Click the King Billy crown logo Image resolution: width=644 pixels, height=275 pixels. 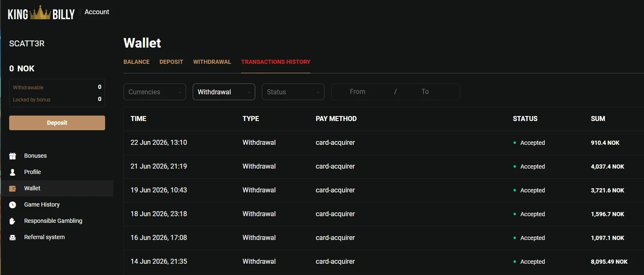coord(41,13)
